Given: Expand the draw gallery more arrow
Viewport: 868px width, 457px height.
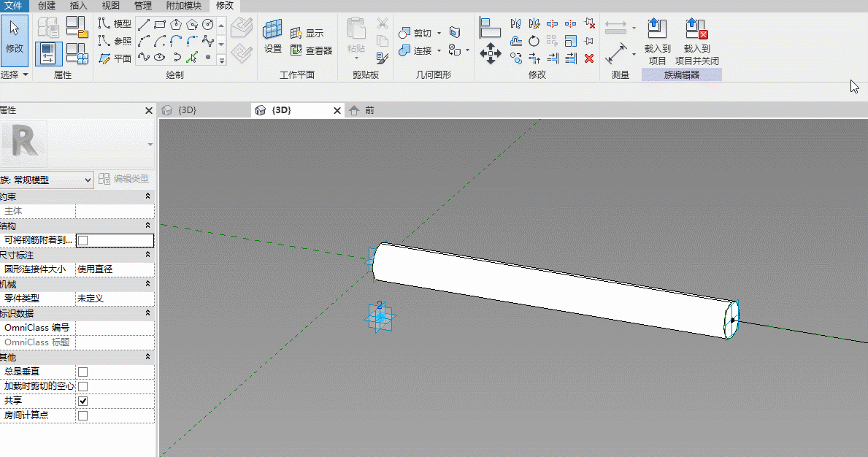Looking at the screenshot, I should pyautogui.click(x=221, y=61).
